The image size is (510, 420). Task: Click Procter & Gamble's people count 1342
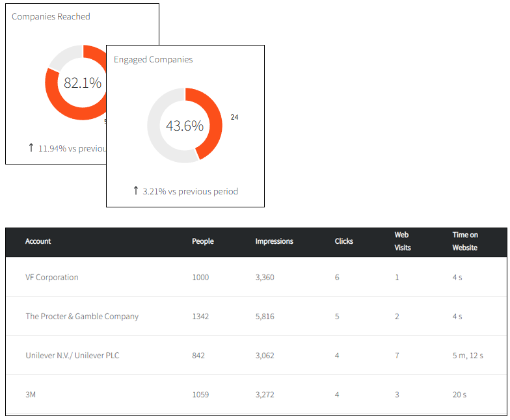[x=200, y=316]
